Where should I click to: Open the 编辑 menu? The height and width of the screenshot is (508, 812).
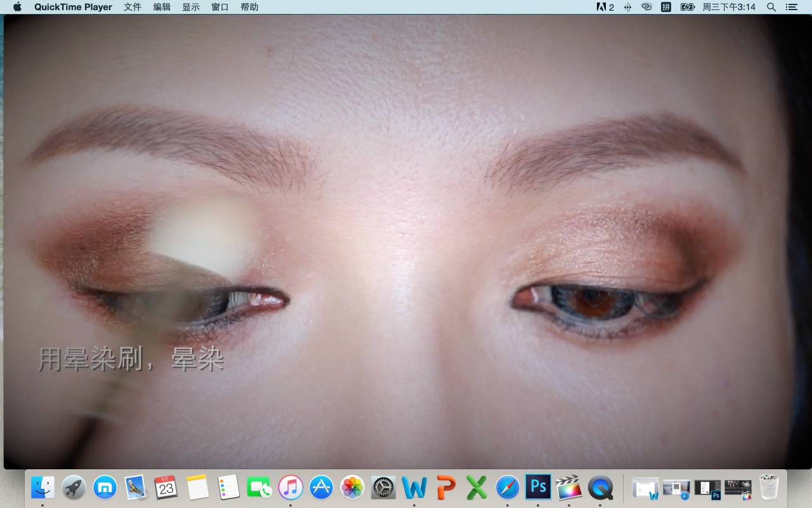(x=162, y=7)
